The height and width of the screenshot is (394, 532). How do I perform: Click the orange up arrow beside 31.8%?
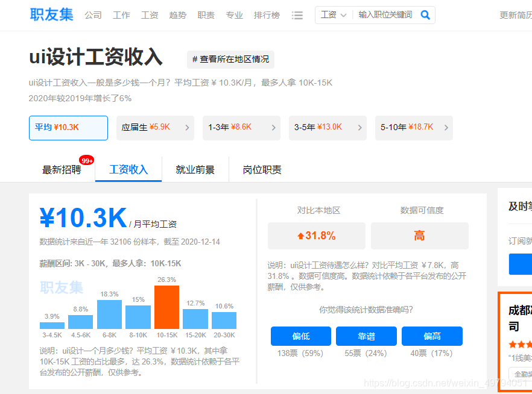(300, 236)
